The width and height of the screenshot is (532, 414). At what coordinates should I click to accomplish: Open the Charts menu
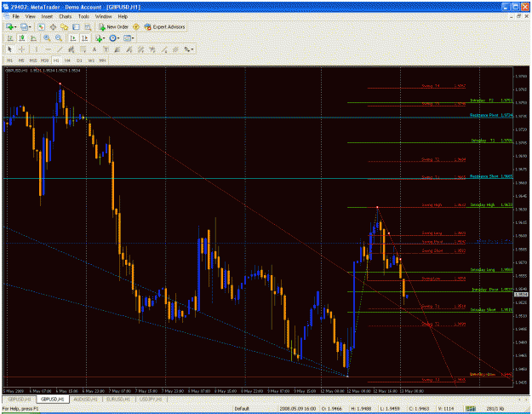(66, 16)
